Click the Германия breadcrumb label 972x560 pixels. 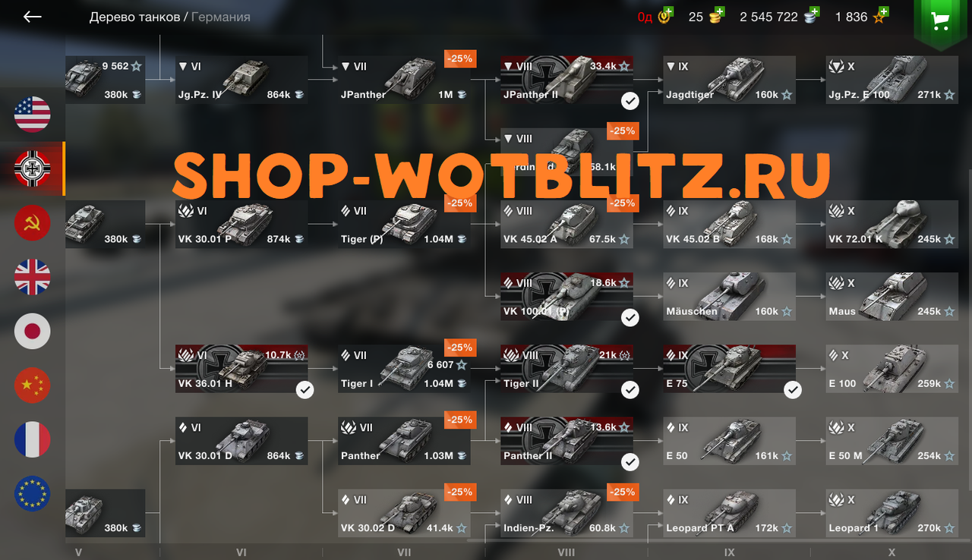(220, 17)
